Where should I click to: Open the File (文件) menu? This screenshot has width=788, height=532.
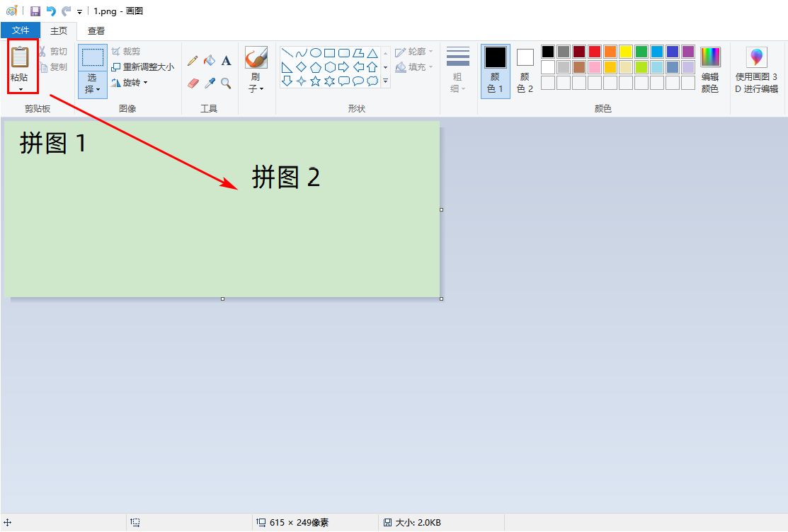(21, 30)
